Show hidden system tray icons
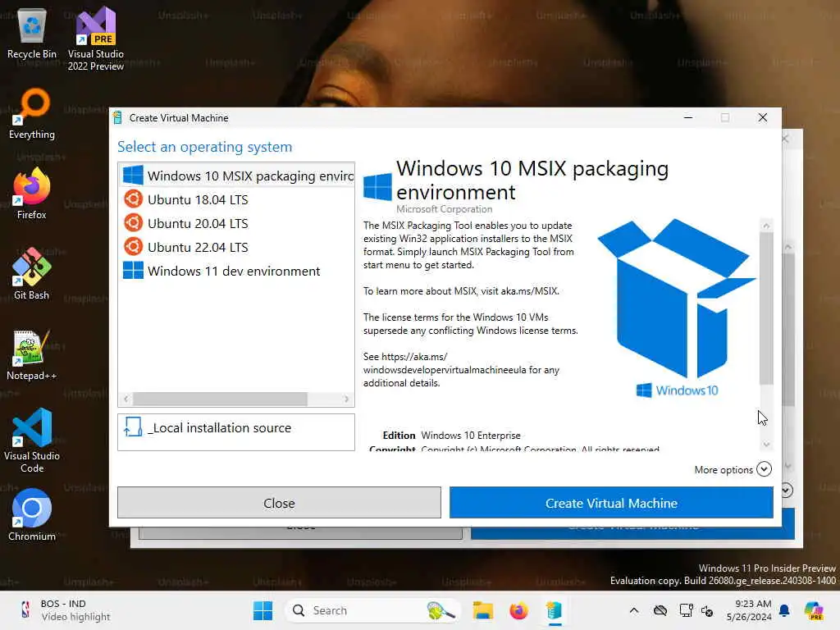The image size is (840, 630). [x=634, y=610]
